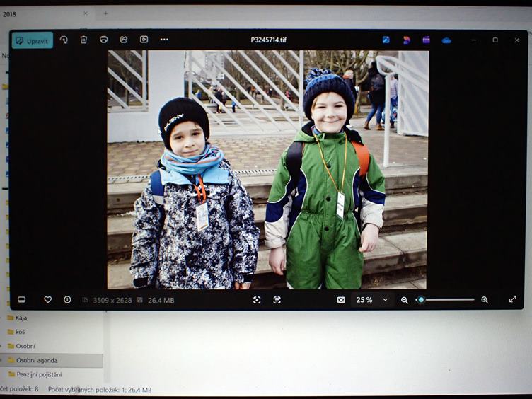This screenshot has height=399, width=532.
Task: Rotate the photo with the rotate icon
Action: [x=64, y=40]
